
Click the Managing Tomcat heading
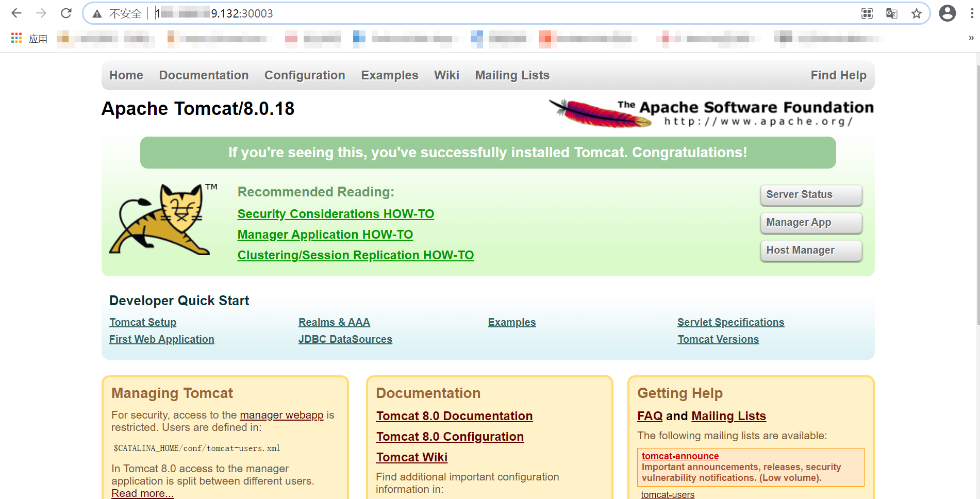coord(172,393)
